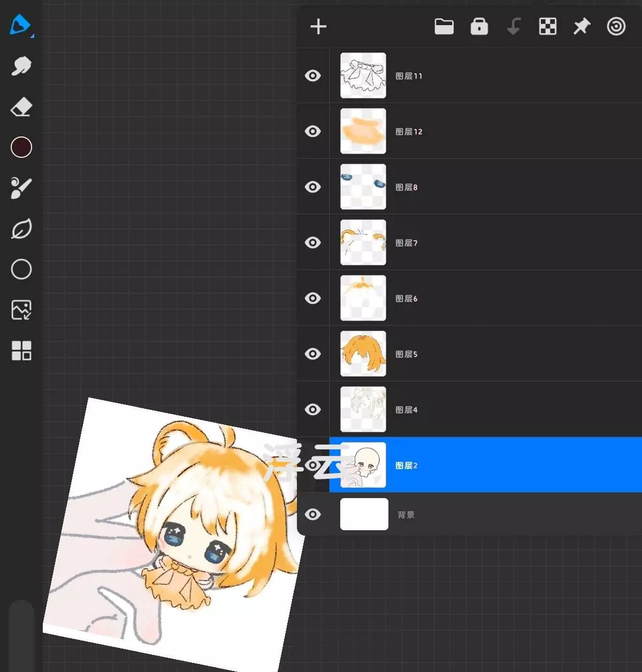This screenshot has width=642, height=672.
Task: Click the 图层12 layer name
Action: click(x=409, y=132)
